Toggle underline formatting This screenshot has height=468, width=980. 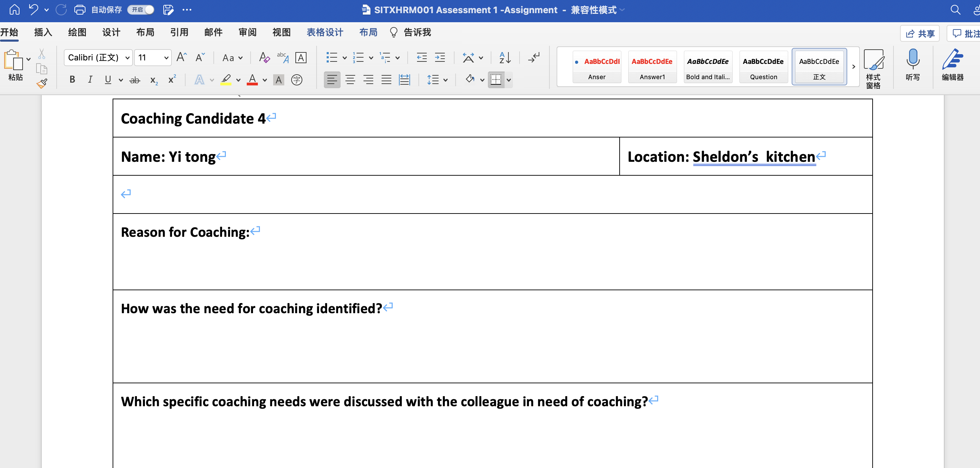108,80
